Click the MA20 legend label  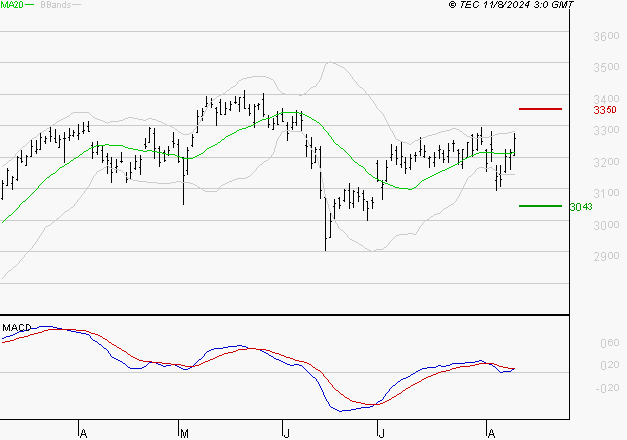click(x=12, y=4)
